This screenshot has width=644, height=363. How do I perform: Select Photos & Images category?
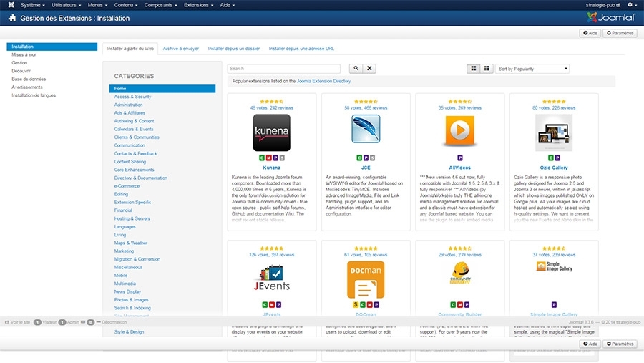[132, 300]
